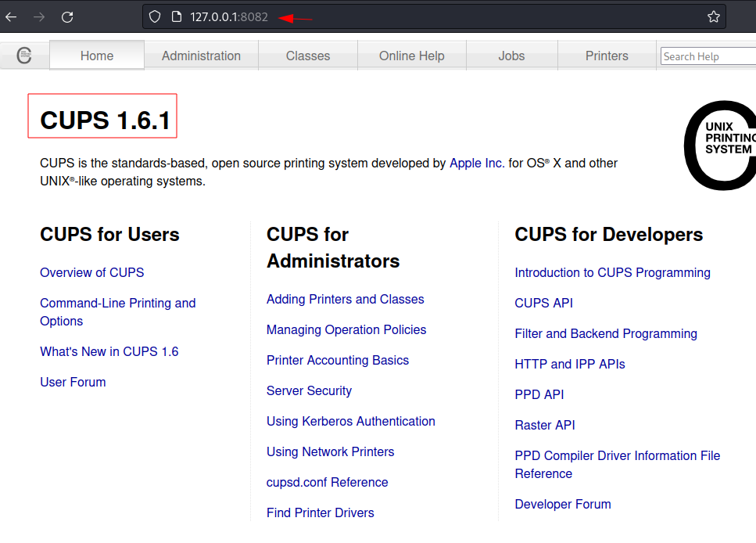Visit the User Forum link
This screenshot has width=756, height=543.
pos(73,382)
